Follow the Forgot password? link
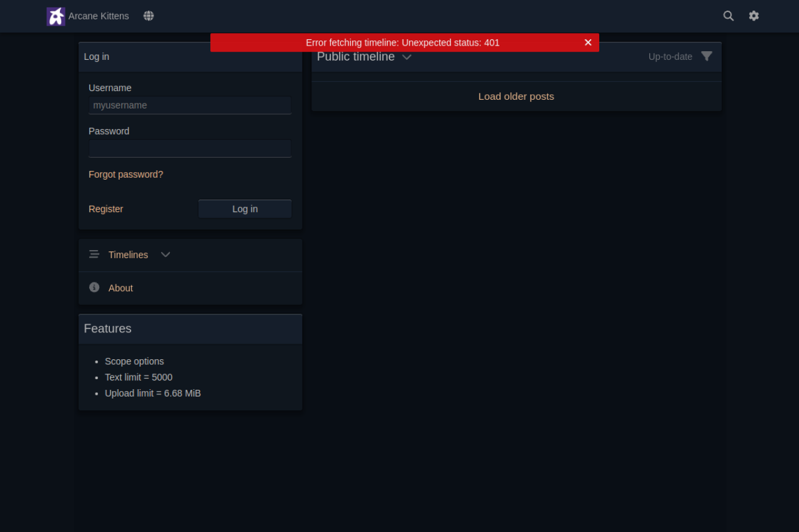The image size is (799, 532). click(x=125, y=175)
